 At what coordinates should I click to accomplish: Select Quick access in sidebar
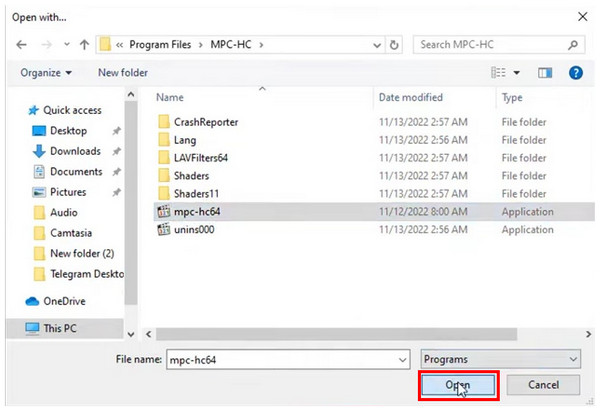(x=65, y=110)
